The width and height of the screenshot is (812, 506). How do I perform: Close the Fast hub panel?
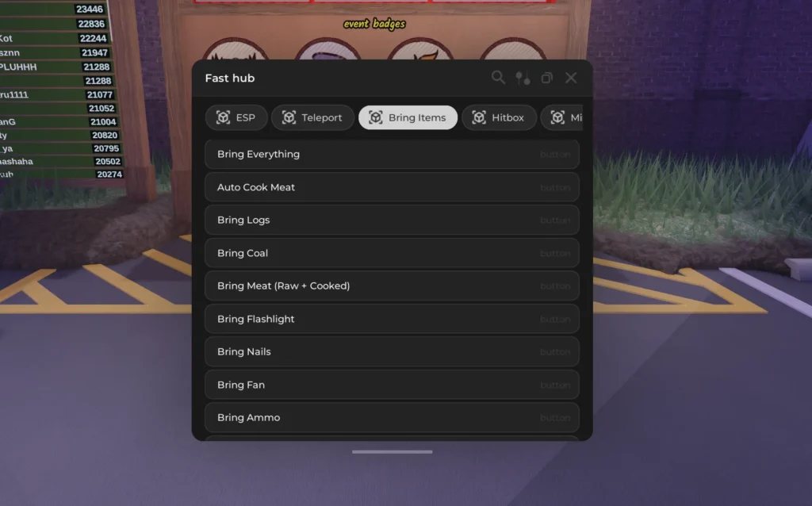click(571, 78)
